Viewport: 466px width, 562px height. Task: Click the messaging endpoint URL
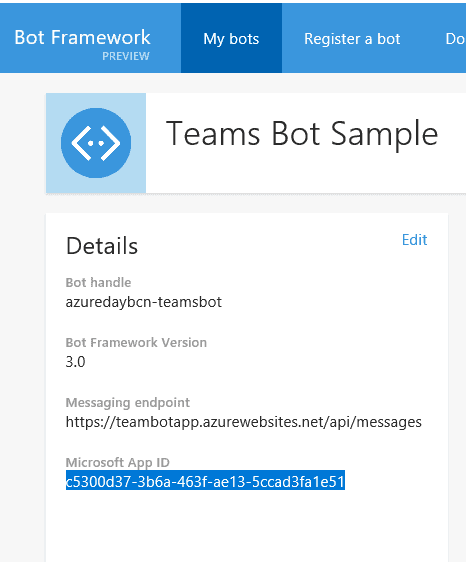click(x=244, y=422)
